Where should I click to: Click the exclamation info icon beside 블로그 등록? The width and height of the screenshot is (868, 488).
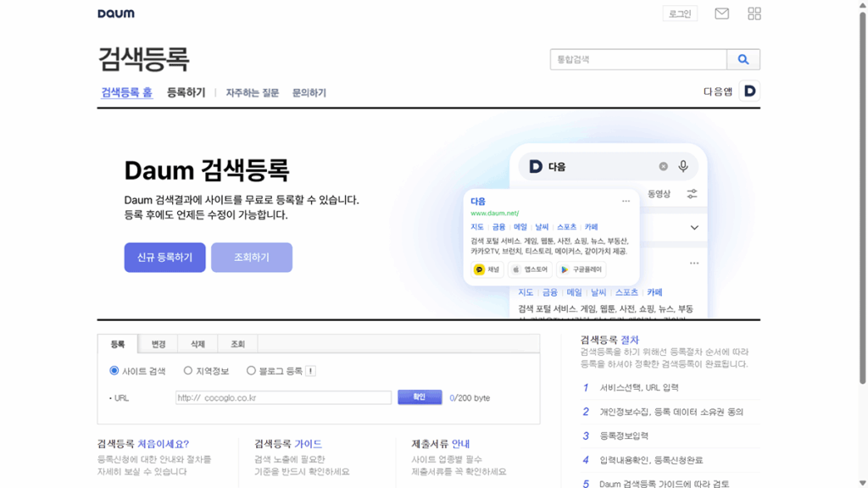tap(310, 371)
